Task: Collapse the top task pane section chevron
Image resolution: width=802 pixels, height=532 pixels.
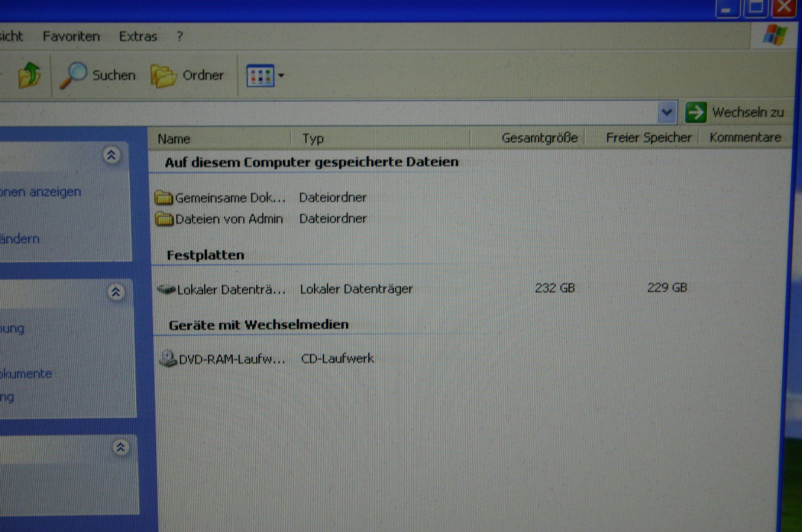Action: 111,155
